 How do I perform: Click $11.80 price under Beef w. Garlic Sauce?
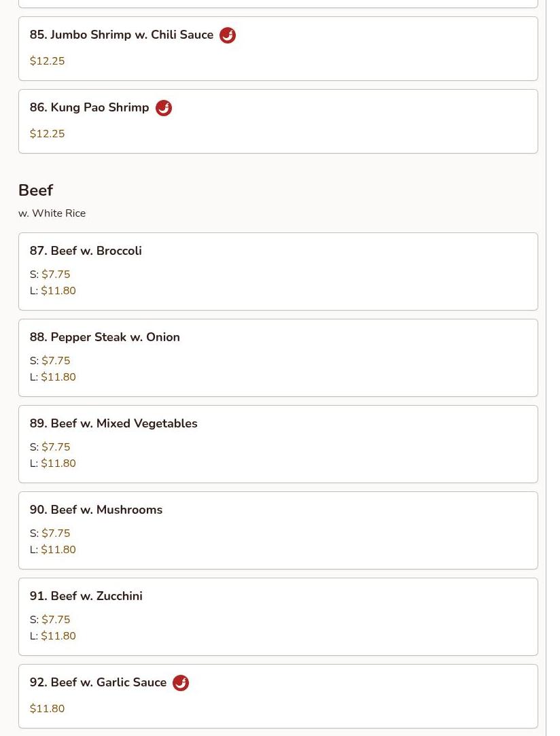point(48,709)
